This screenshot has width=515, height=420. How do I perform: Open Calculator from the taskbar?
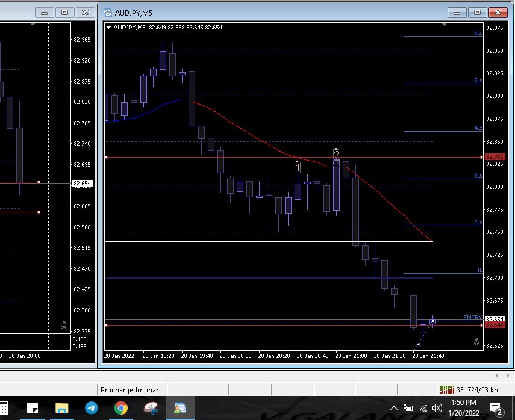point(4,408)
